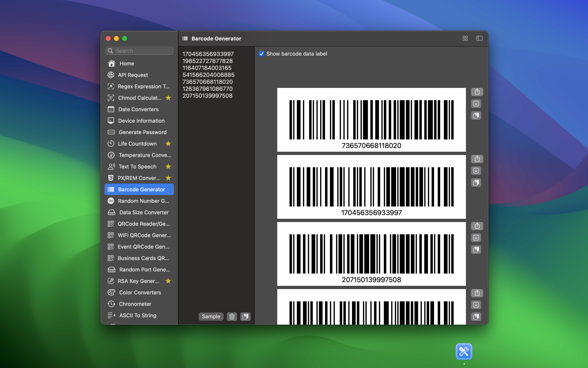Open Random Number Generator tool
The image size is (588, 368).
pyautogui.click(x=139, y=201)
